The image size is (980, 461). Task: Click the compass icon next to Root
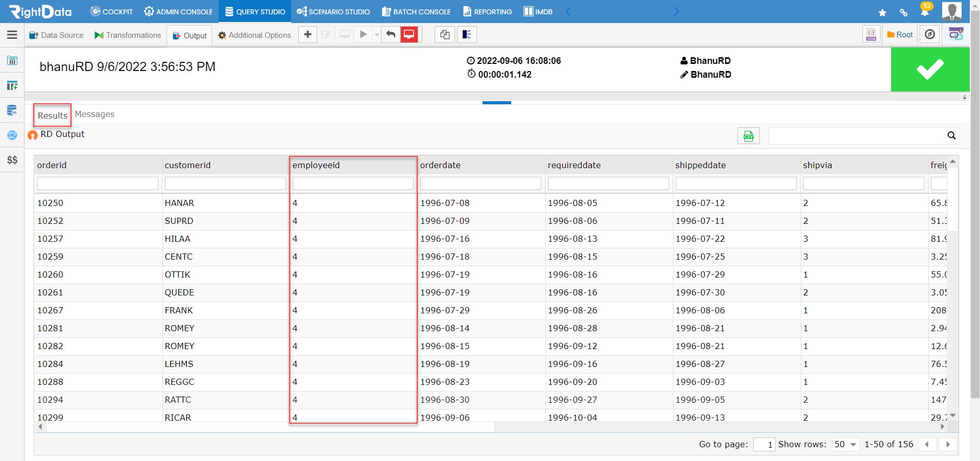pyautogui.click(x=930, y=34)
